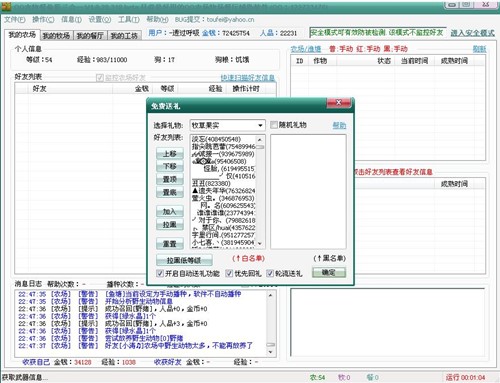Toggle the 监控农场好友 checkbox
This screenshot has height=383, width=500.
pos(100,78)
